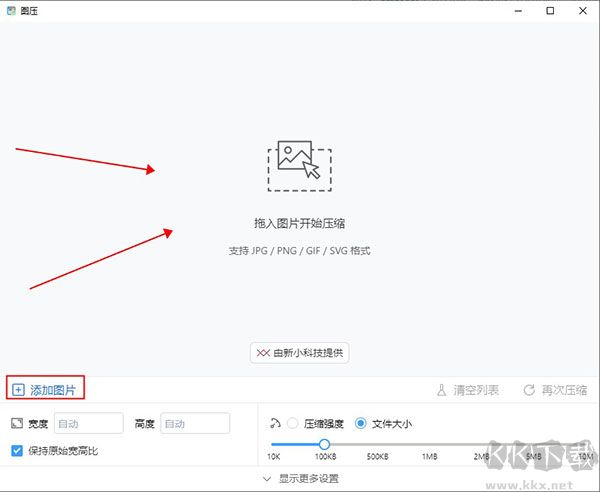Click the 宽度 input field

click(x=89, y=423)
